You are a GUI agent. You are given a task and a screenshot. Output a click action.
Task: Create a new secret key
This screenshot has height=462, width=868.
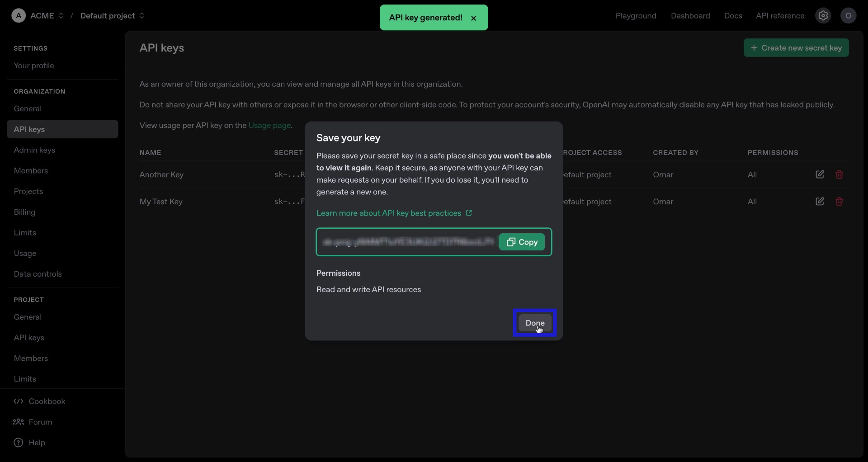coord(796,47)
